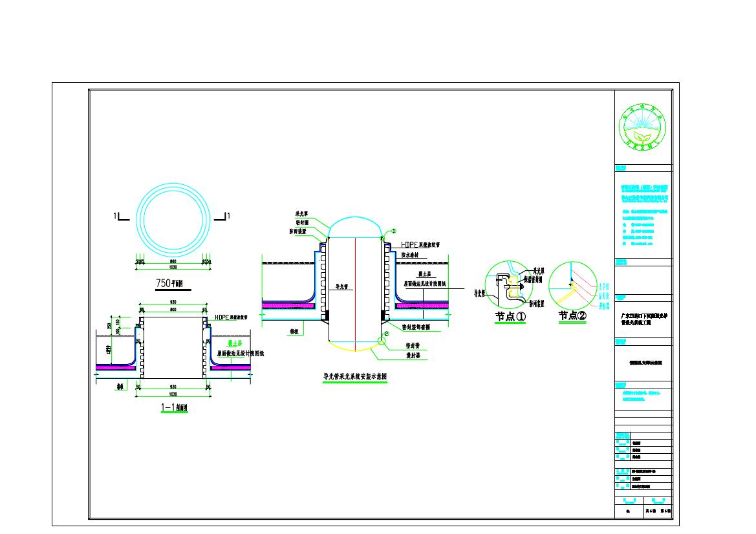Viewport: 756px width, 534px height.
Task: Click the 800 dimension under the plan circle
Action: [173, 261]
